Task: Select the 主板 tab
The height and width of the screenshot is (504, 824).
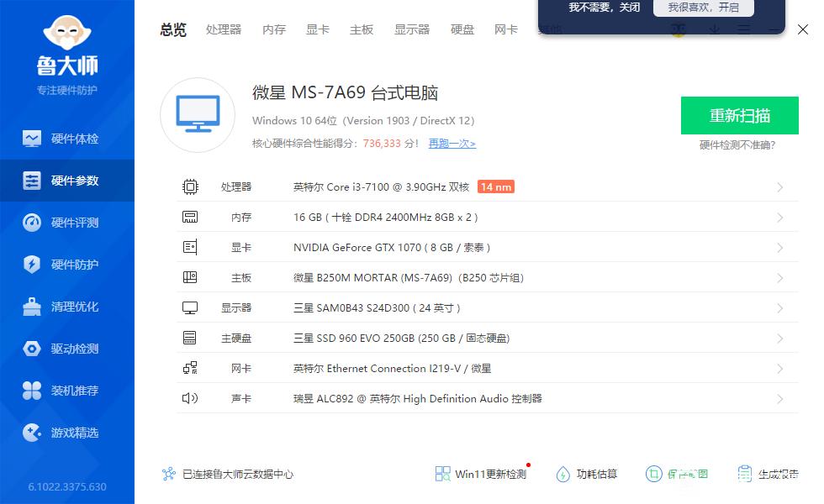Action: pos(362,29)
